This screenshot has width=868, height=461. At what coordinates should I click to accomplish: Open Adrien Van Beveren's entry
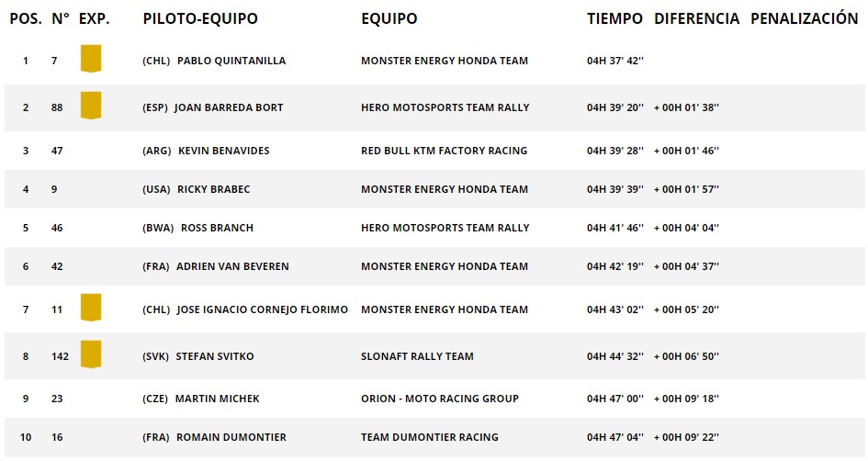232,266
